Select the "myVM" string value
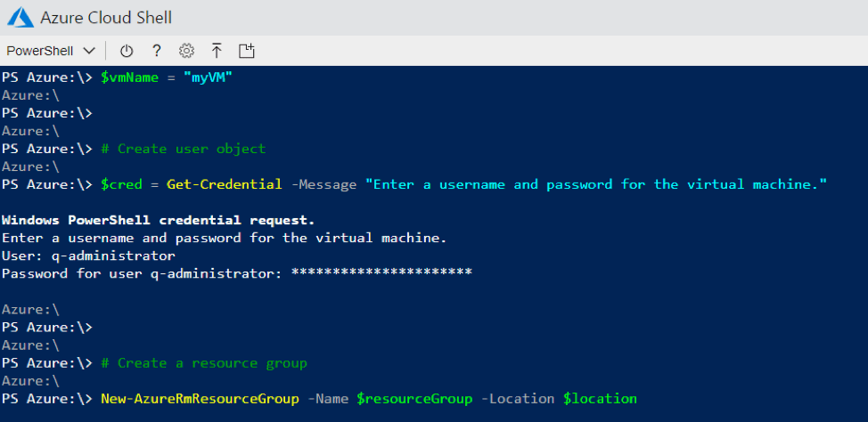This screenshot has height=422, width=868. [x=208, y=78]
